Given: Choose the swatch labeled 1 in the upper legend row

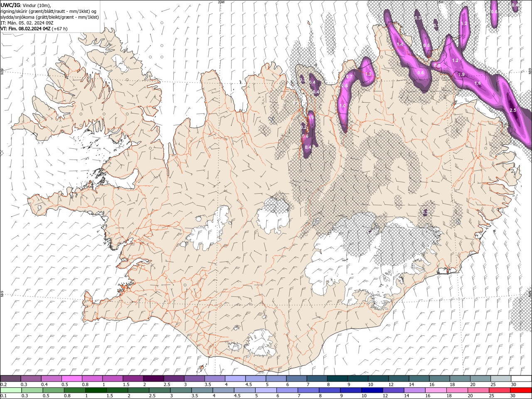Looking at the screenshot, I should [112, 379].
